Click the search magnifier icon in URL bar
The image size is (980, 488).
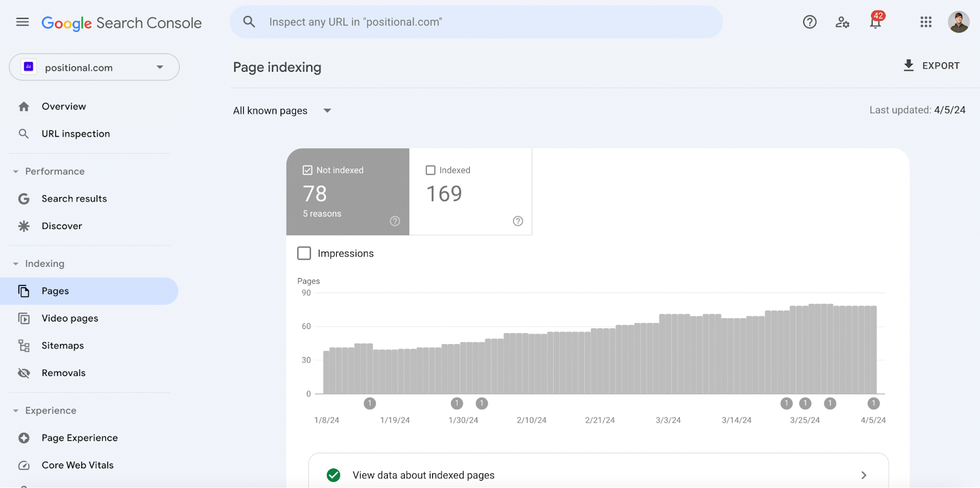249,22
